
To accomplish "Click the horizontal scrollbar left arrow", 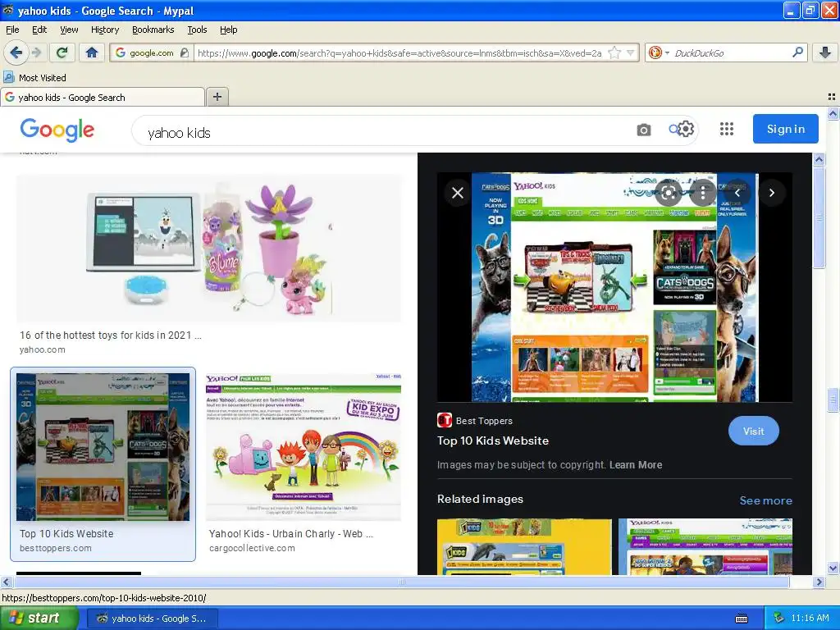I will 6,582.
